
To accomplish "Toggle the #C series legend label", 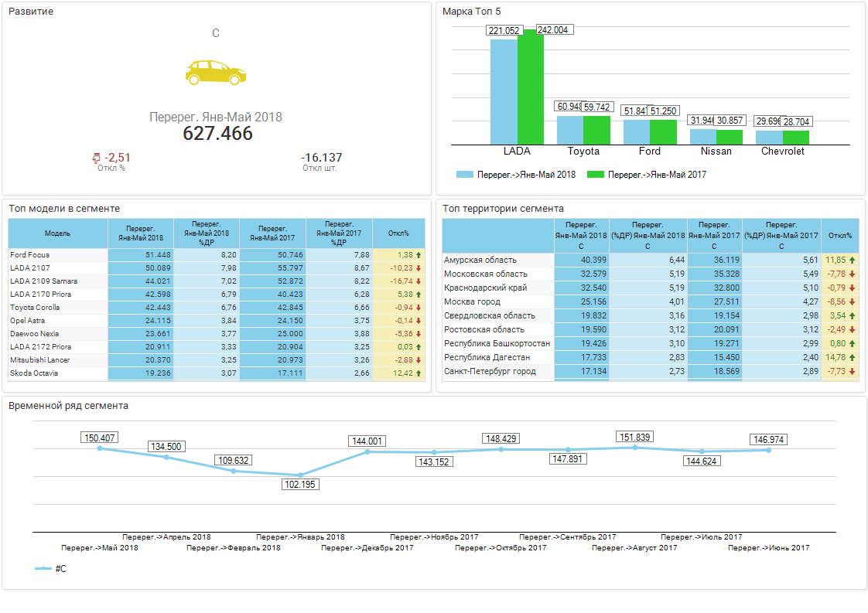I will pos(60,569).
